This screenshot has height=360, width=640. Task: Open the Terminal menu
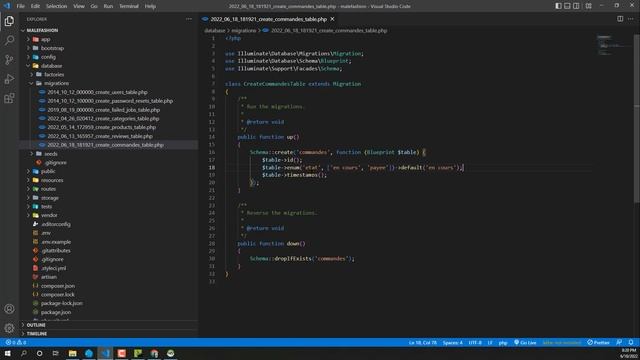129,6
